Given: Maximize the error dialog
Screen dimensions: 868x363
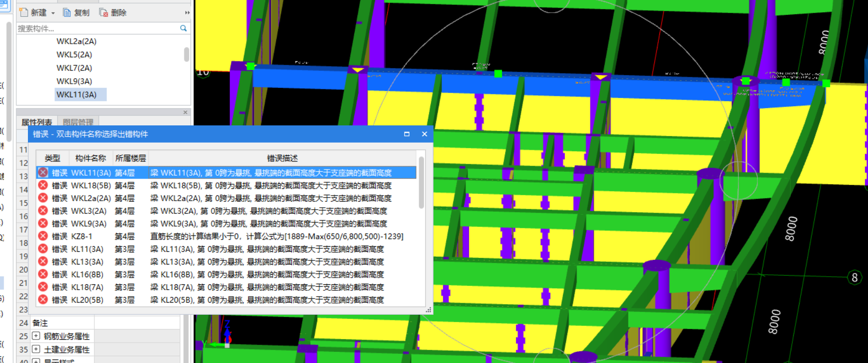Looking at the screenshot, I should click(x=407, y=134).
